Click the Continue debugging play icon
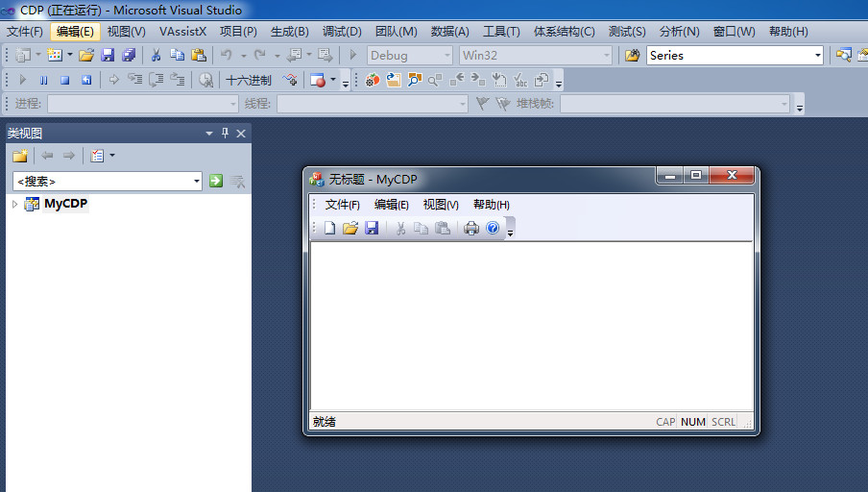The image size is (868, 492). 23,80
